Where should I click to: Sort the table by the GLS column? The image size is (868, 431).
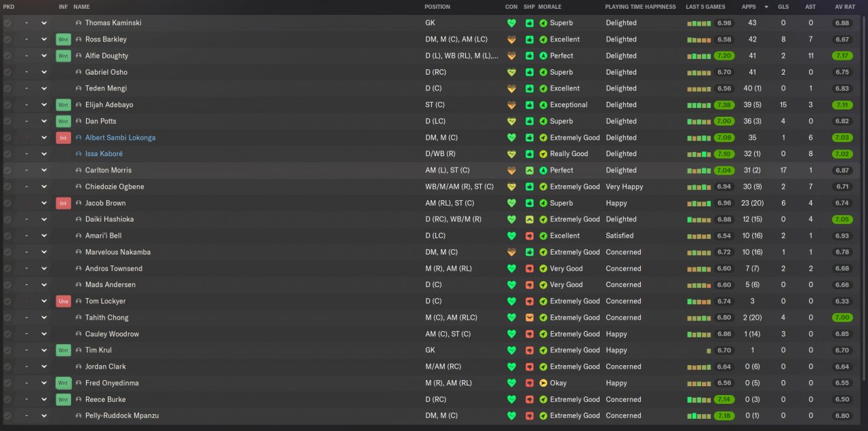pyautogui.click(x=783, y=7)
